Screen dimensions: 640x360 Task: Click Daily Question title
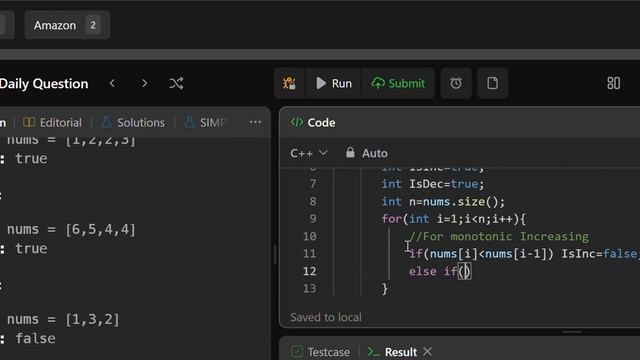click(44, 84)
